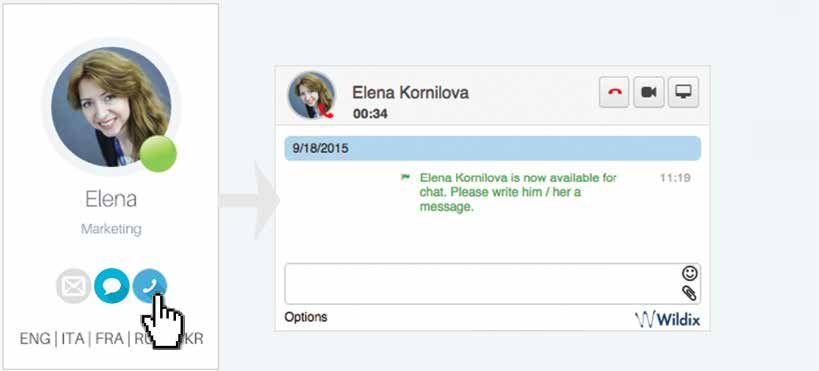Select the ENG language option
This screenshot has height=371, width=819.
(35, 339)
